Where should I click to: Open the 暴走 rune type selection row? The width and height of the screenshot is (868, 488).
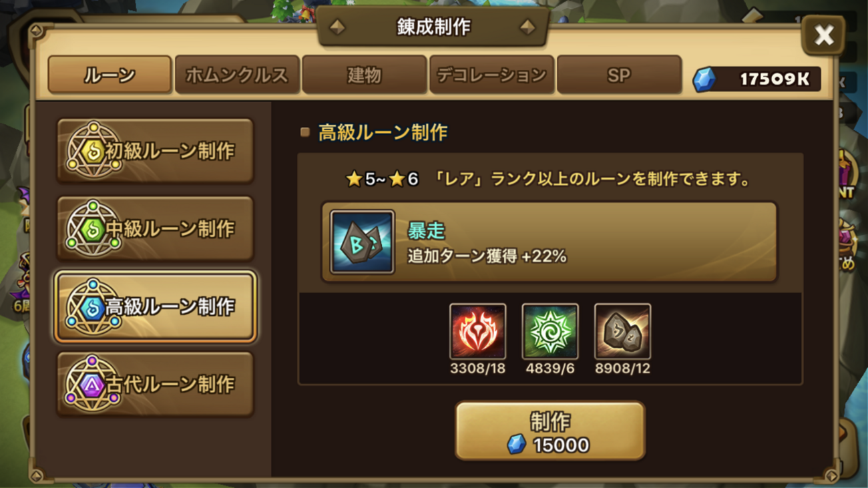(x=550, y=242)
